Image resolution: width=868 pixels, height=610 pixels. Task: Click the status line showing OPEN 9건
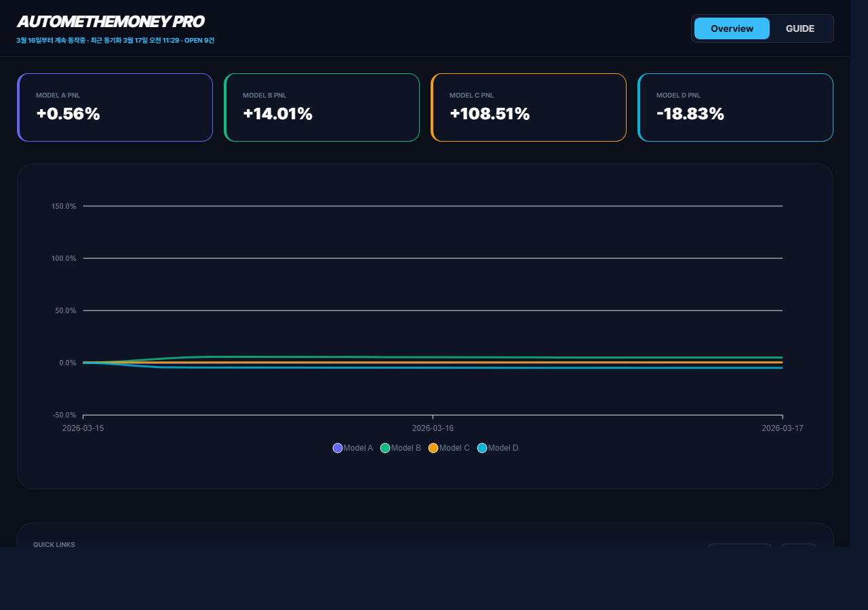click(x=115, y=41)
